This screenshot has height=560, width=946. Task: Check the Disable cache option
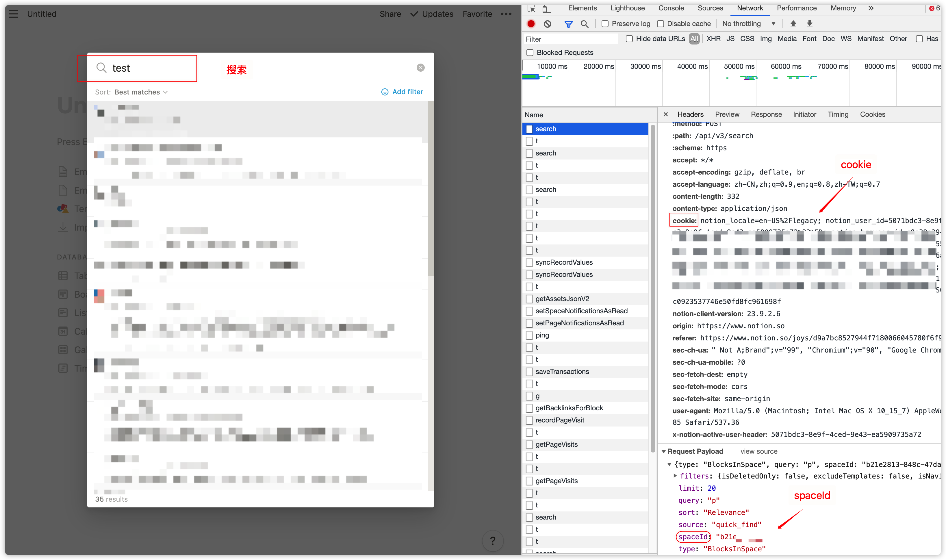660,24
